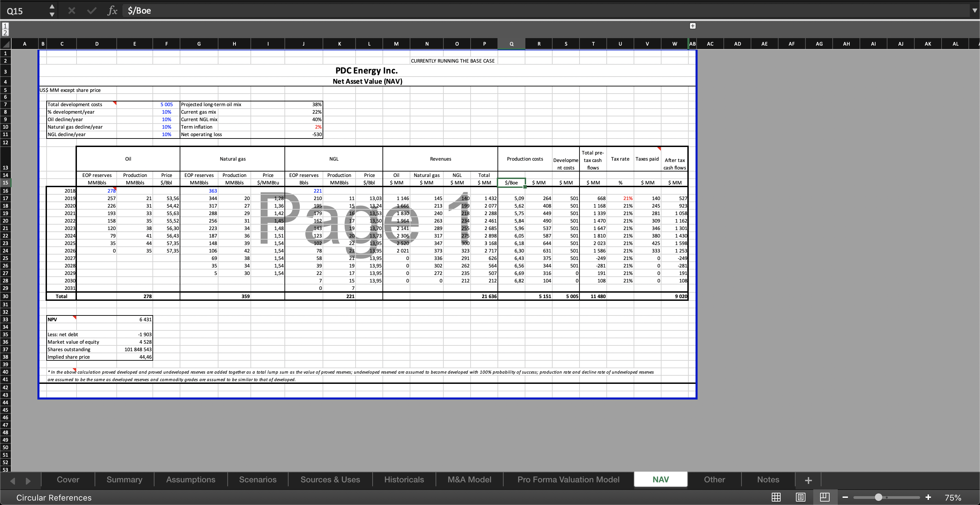Click the Total row label cell
980x505 pixels.
tap(62, 296)
